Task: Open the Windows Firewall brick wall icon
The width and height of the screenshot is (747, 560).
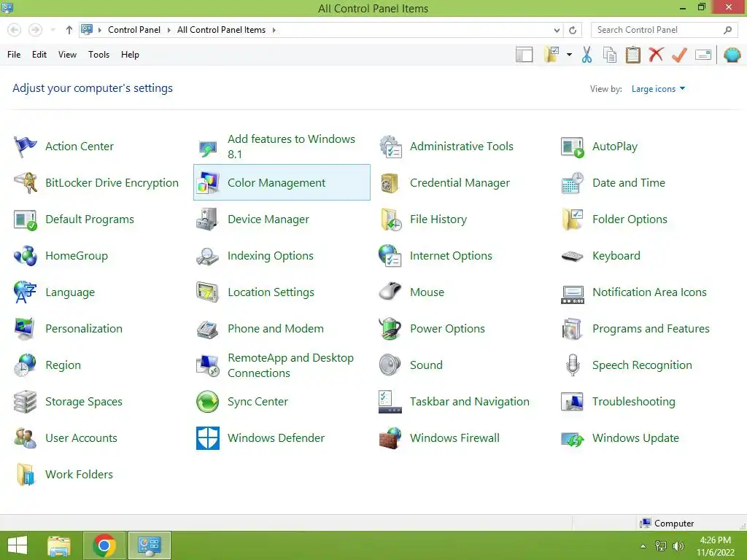Action: [390, 438]
